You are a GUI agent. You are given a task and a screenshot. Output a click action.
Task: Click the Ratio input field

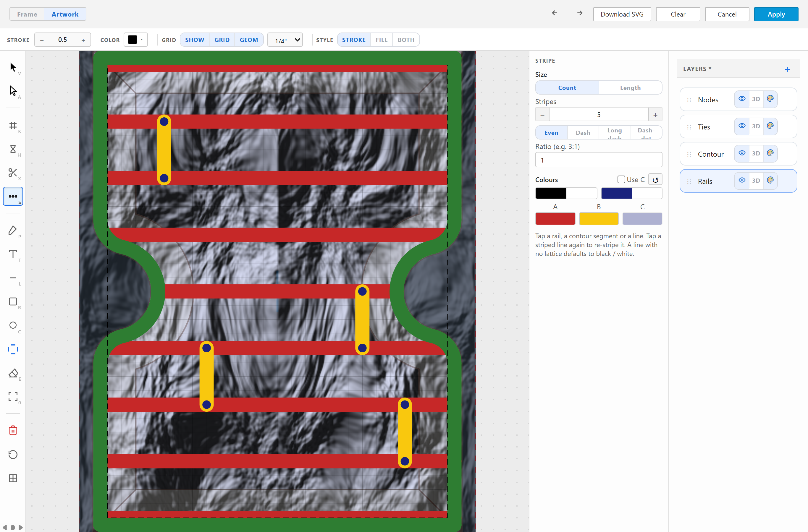pyautogui.click(x=599, y=160)
